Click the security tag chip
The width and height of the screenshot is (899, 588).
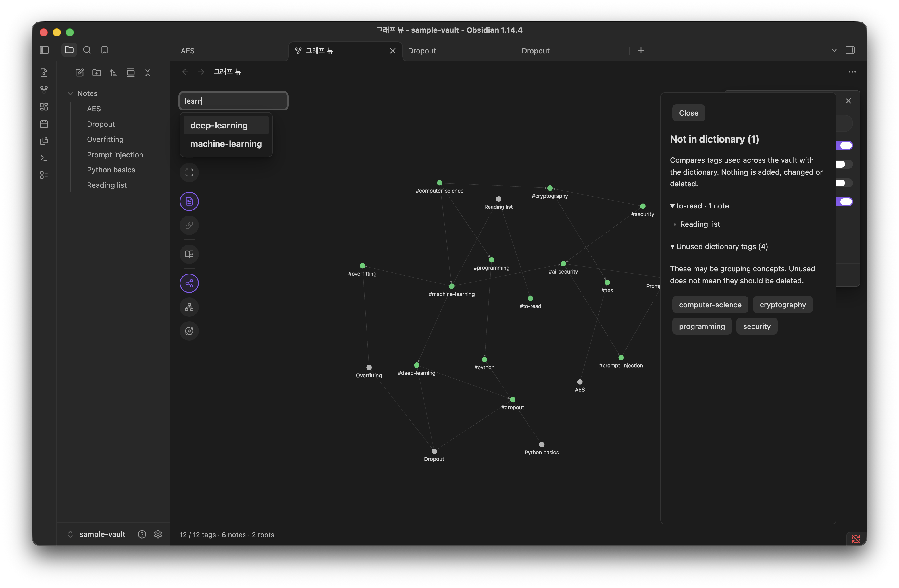tap(756, 326)
